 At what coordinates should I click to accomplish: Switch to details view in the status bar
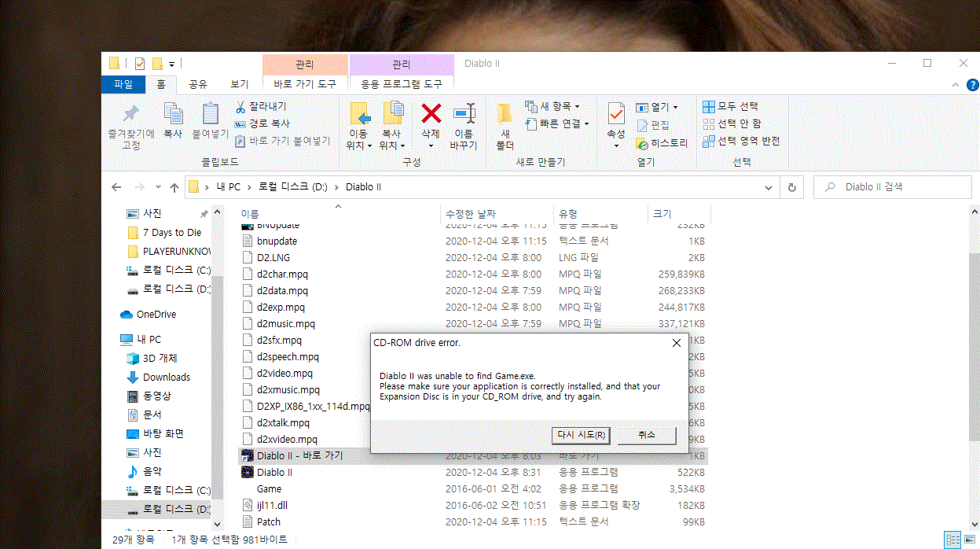pos(954,540)
